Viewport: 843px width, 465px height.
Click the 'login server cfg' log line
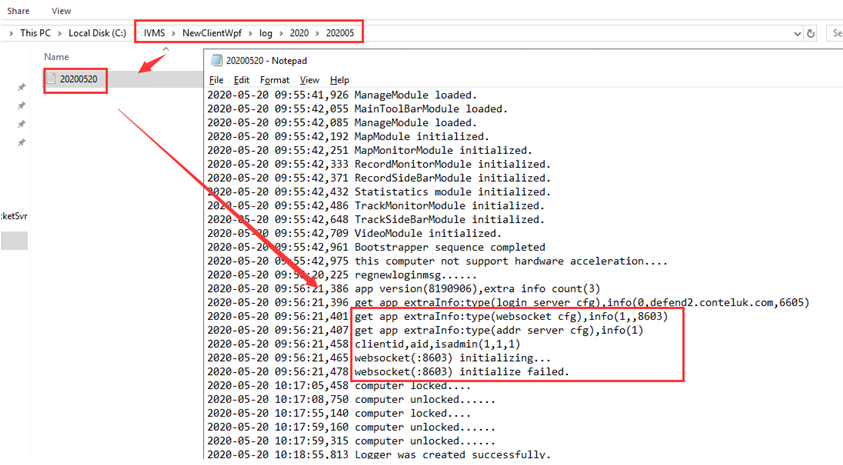pos(508,303)
